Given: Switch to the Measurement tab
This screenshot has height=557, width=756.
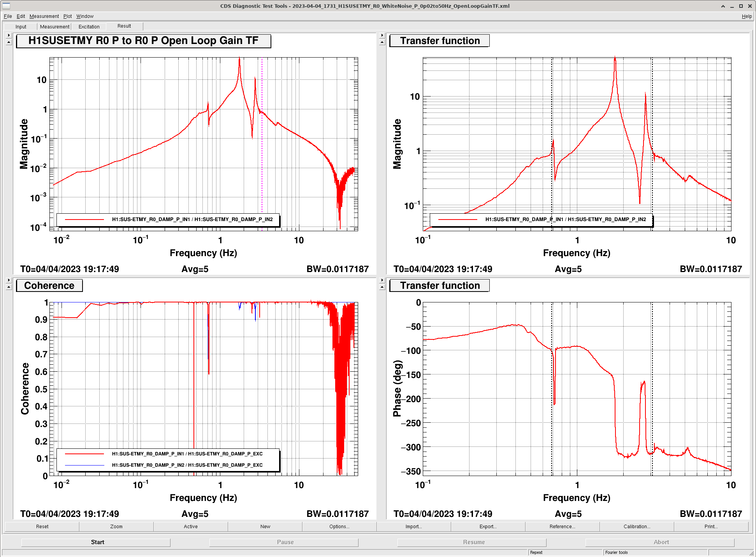Looking at the screenshot, I should click(x=55, y=27).
